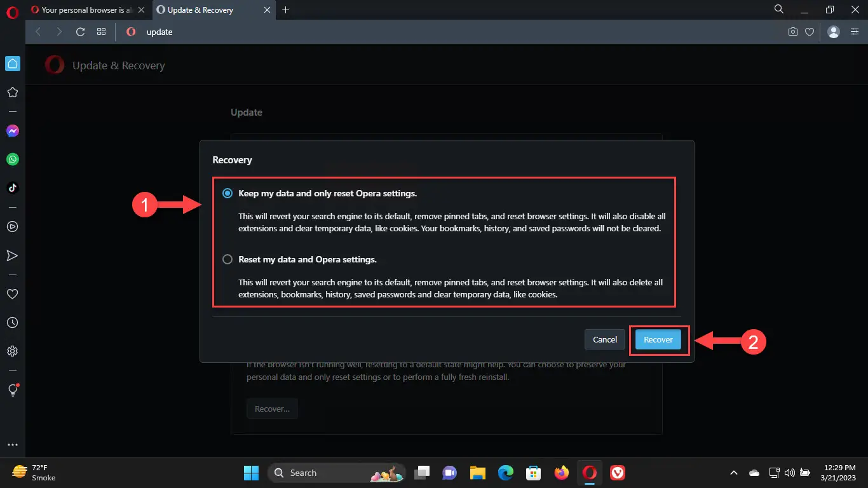This screenshot has height=488, width=868.
Task: Open sidebar Pinboards heart icon
Action: pos(12,294)
